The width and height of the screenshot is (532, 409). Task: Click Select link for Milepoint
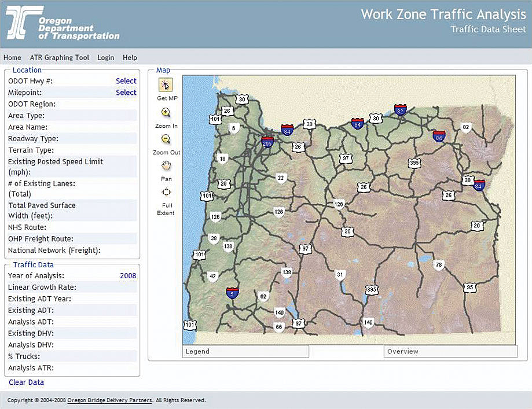click(126, 93)
